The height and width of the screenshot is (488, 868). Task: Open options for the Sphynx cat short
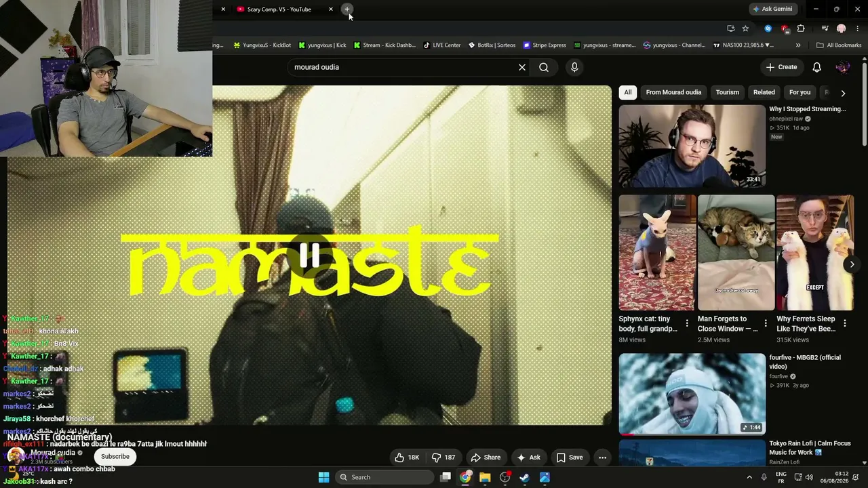[x=687, y=323]
